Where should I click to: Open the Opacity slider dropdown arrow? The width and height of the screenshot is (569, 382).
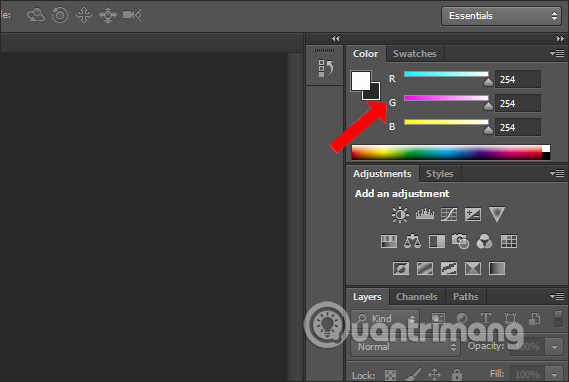[554, 347]
